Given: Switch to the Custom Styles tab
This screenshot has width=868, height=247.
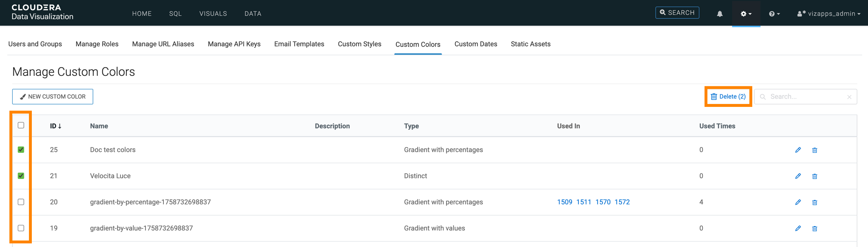Looking at the screenshot, I should pyautogui.click(x=359, y=44).
